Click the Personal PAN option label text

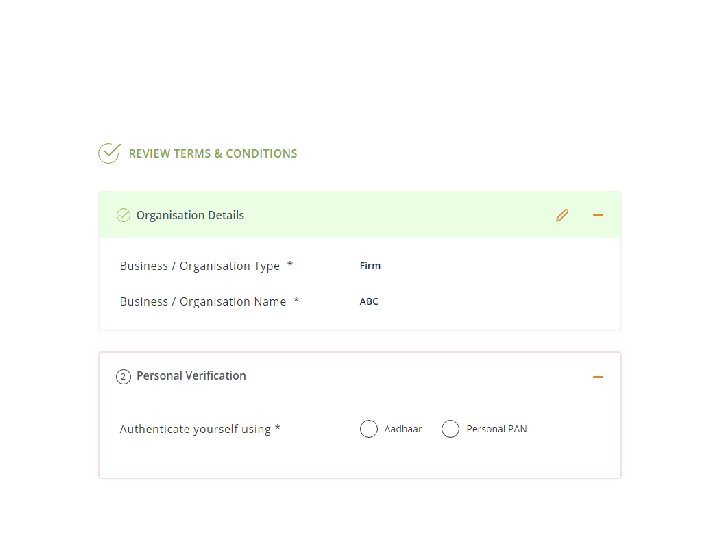tap(497, 429)
